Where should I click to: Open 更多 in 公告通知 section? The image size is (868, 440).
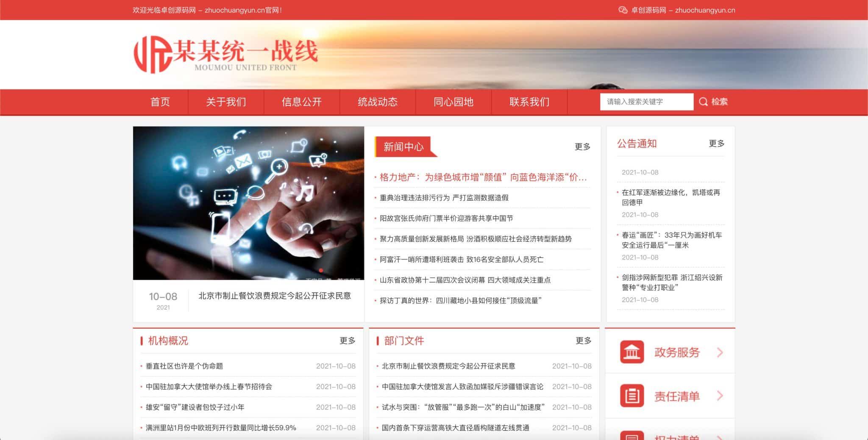717,144
